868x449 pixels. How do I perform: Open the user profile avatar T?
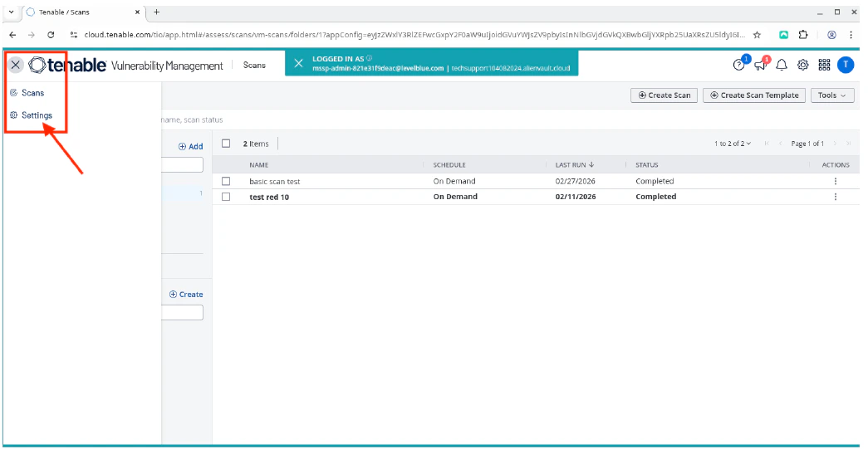[846, 66]
